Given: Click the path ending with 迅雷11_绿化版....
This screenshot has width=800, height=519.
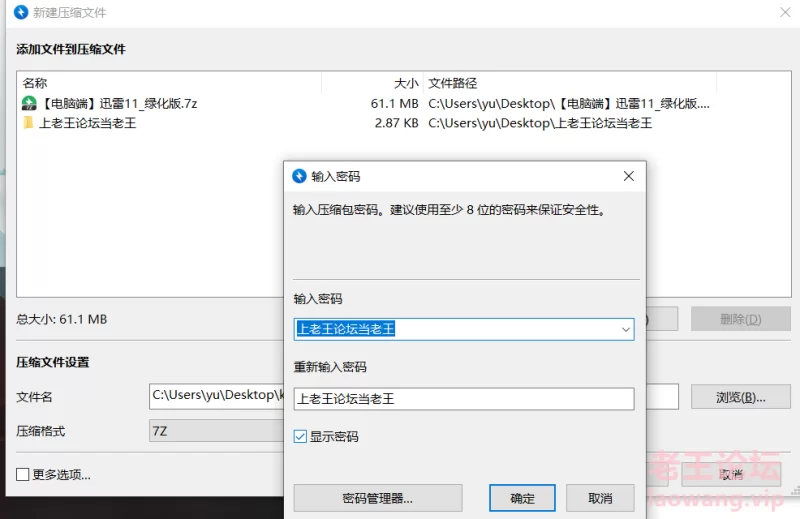Looking at the screenshot, I should coord(569,104).
